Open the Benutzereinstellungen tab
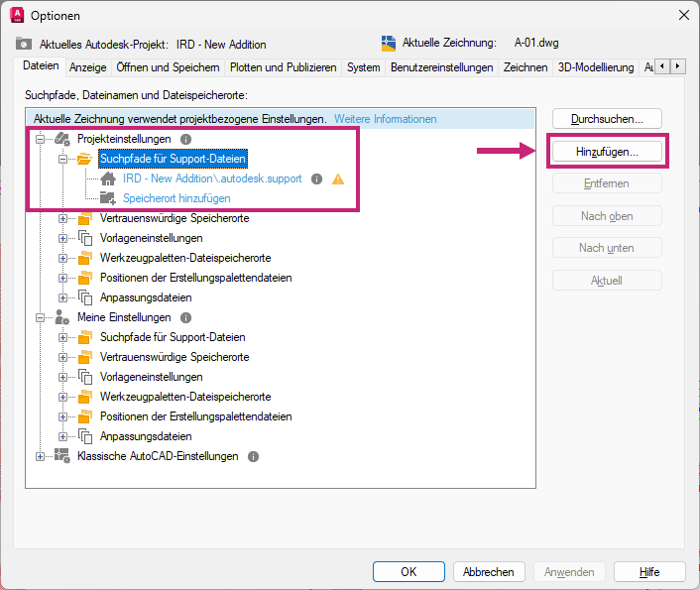Viewport: 700px width, 590px height. coord(441,67)
